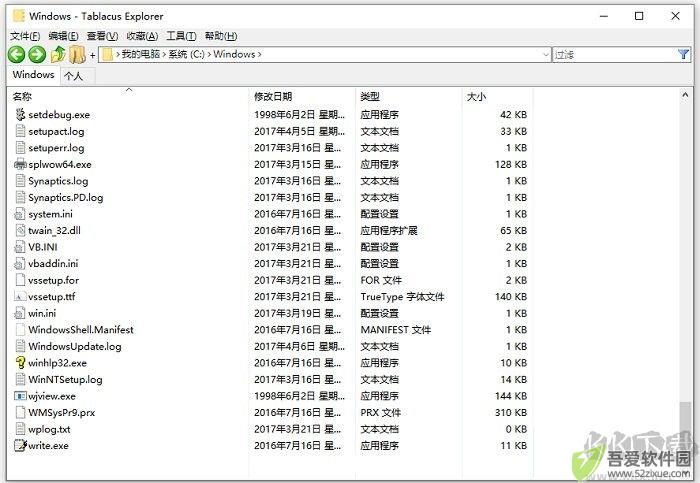Click the winhlp32.exe help icon
700x483 pixels.
click(20, 362)
